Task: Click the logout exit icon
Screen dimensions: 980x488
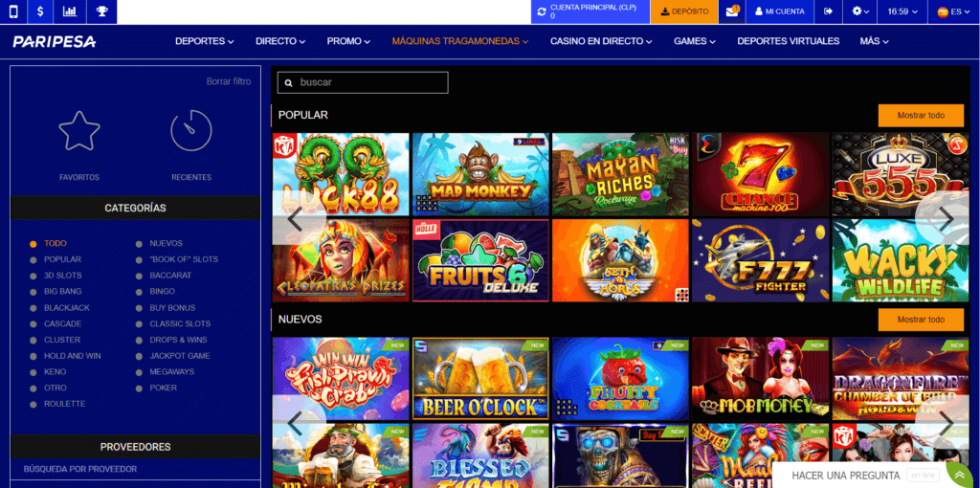Action: point(829,11)
